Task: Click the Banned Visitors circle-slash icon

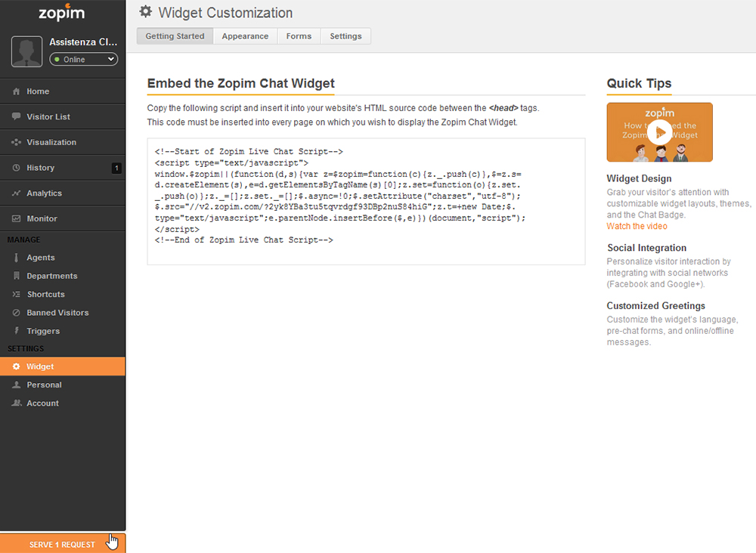Action: [x=17, y=313]
